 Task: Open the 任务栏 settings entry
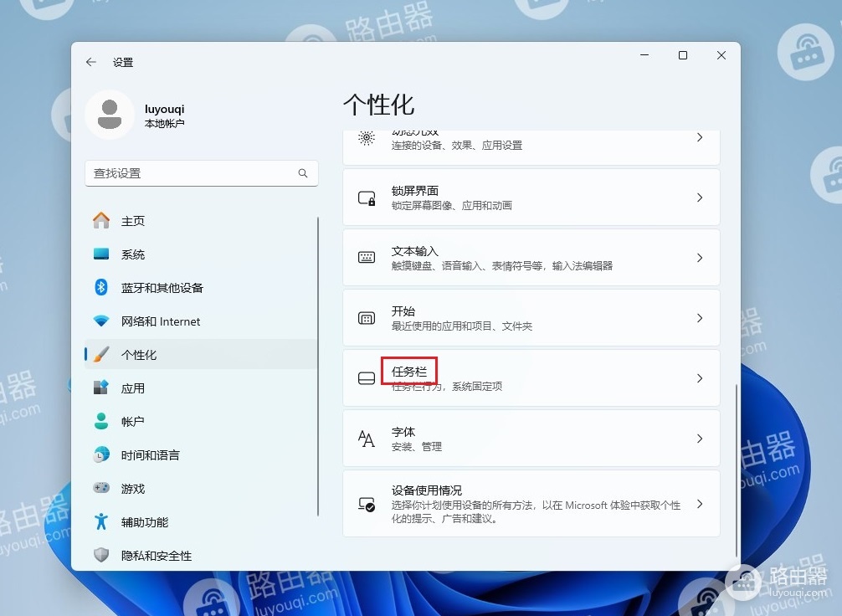click(531, 378)
